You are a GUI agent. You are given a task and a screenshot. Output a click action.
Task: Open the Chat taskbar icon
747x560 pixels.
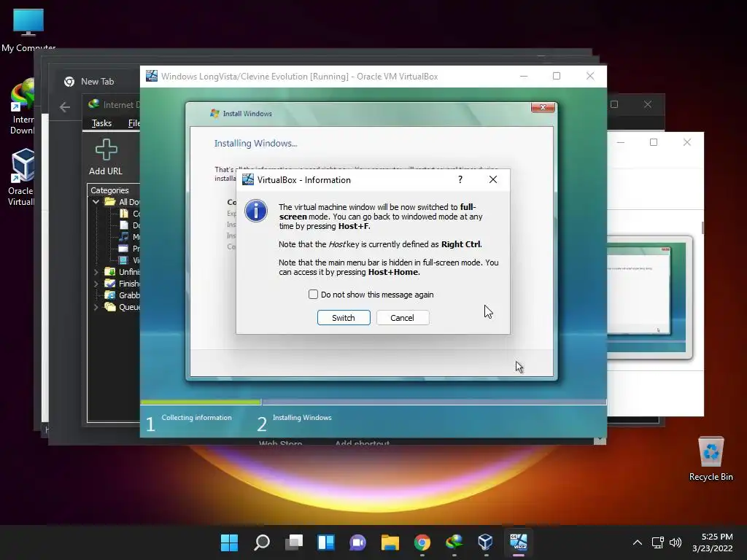point(357,542)
